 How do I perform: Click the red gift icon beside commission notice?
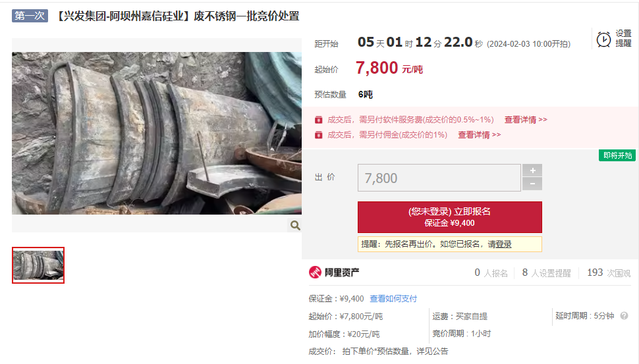coord(319,135)
